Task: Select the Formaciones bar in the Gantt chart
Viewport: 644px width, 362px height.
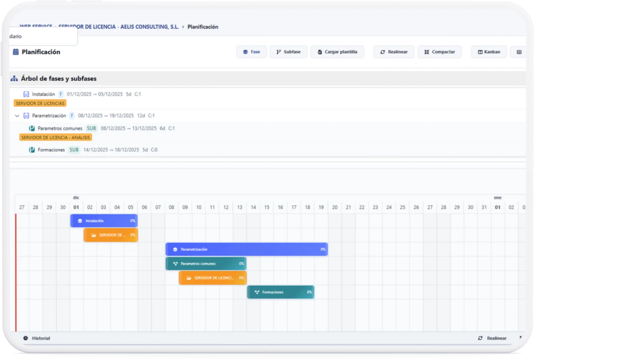Action: [x=280, y=292]
